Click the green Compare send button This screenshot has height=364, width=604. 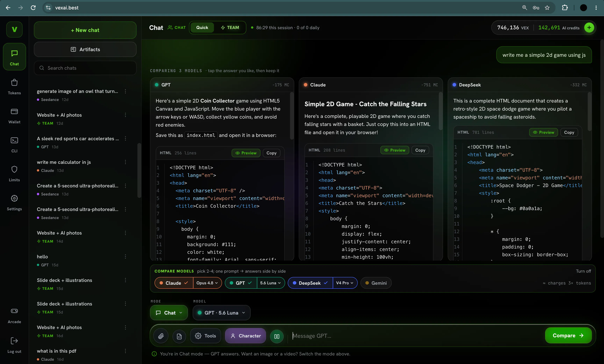coord(568,336)
